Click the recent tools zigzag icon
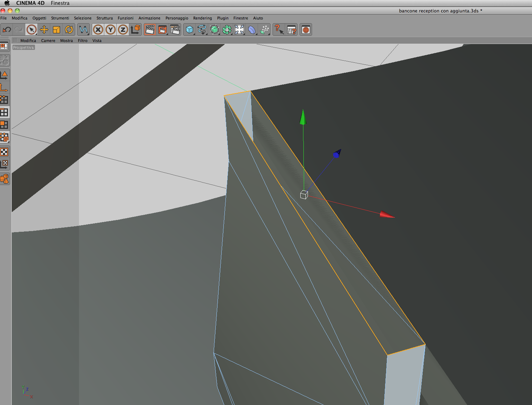The image size is (532, 405). coord(83,30)
